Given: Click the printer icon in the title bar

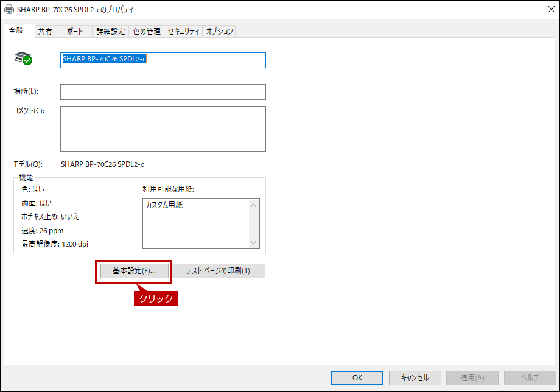Looking at the screenshot, I should (x=9, y=10).
